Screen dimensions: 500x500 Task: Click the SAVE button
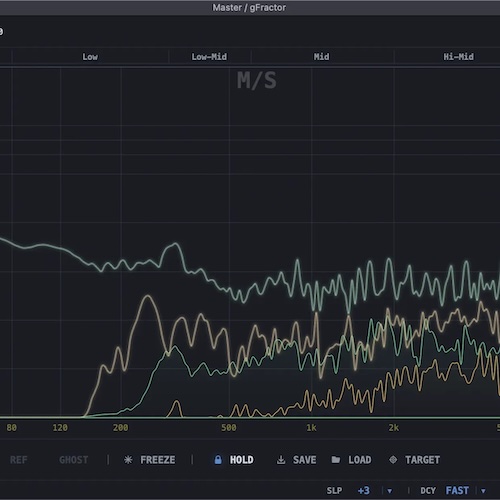(x=304, y=460)
